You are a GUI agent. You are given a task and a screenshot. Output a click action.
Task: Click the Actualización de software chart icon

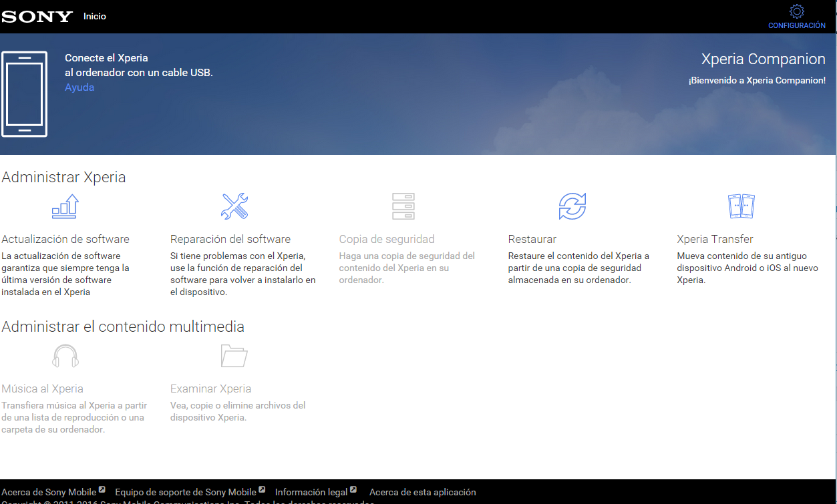(65, 206)
